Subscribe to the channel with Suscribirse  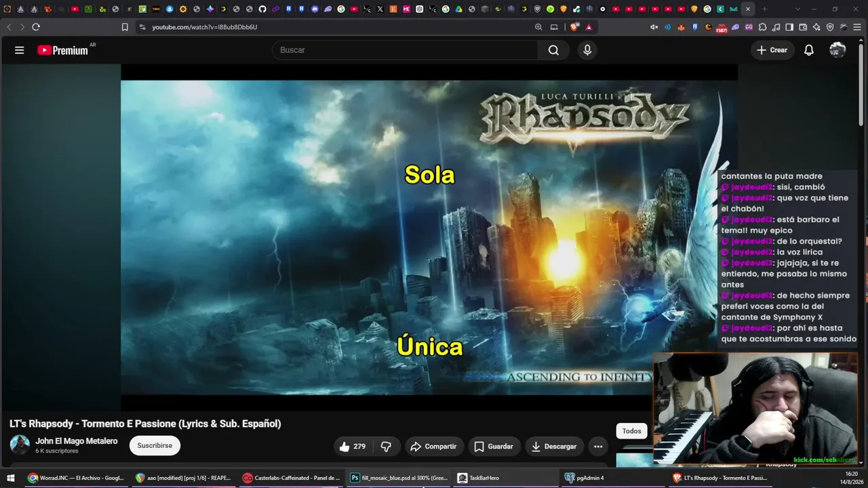coord(155,445)
